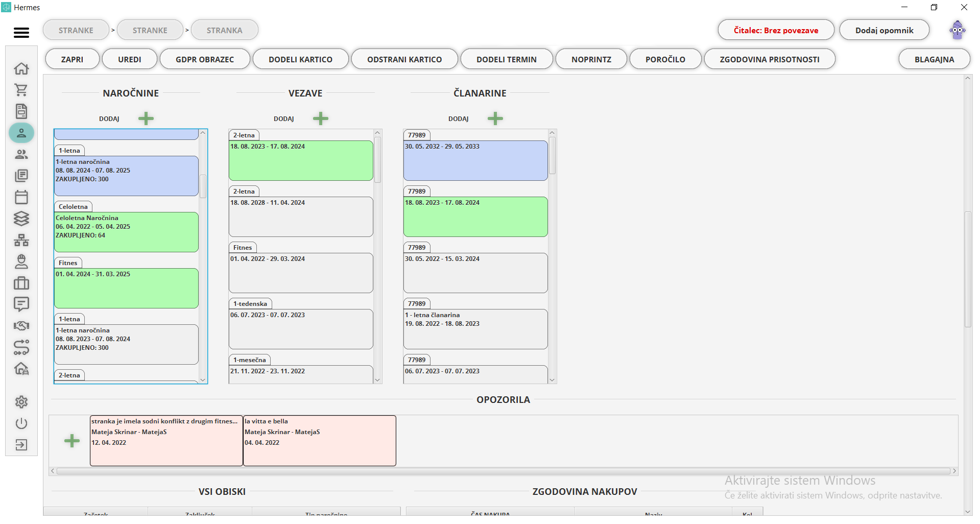Open ZGODOVINA PRISOTNOSTI
980x524 pixels.
click(770, 59)
